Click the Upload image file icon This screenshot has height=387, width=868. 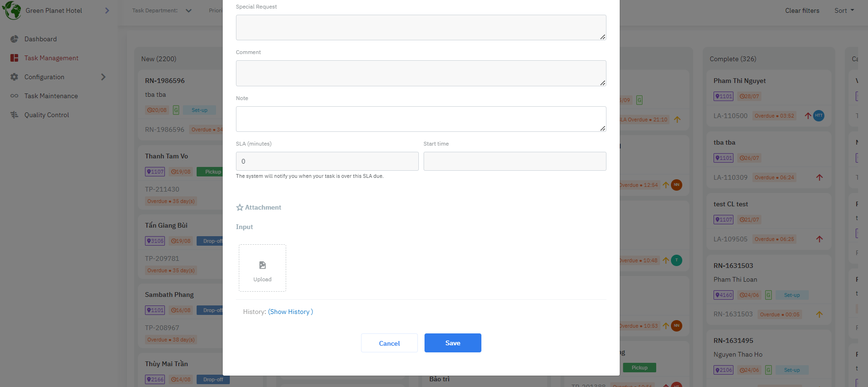click(262, 265)
